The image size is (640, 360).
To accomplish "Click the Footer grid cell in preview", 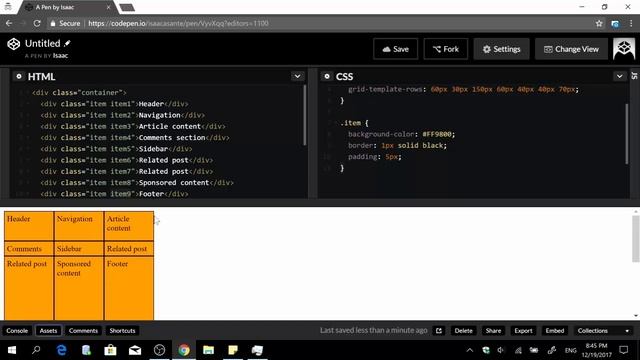I will click(x=129, y=288).
